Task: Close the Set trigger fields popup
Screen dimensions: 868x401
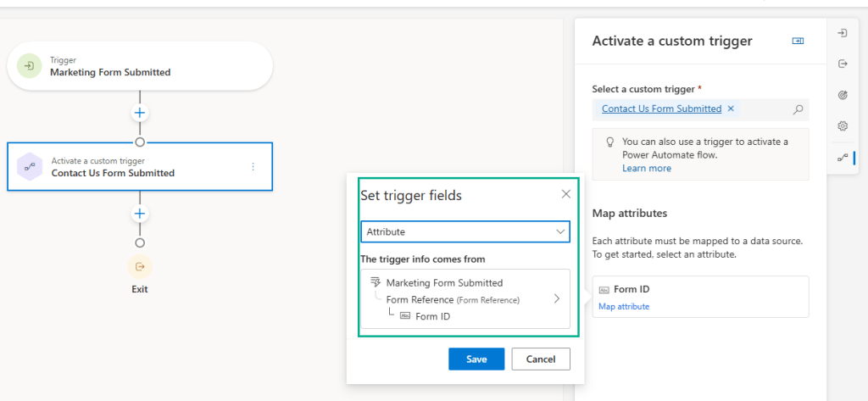Action: 566,194
